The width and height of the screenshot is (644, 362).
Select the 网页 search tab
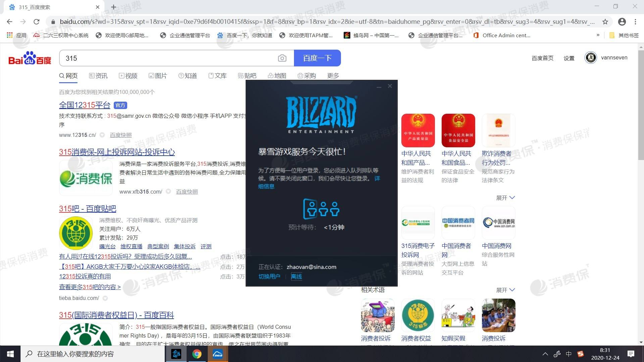tap(68, 76)
